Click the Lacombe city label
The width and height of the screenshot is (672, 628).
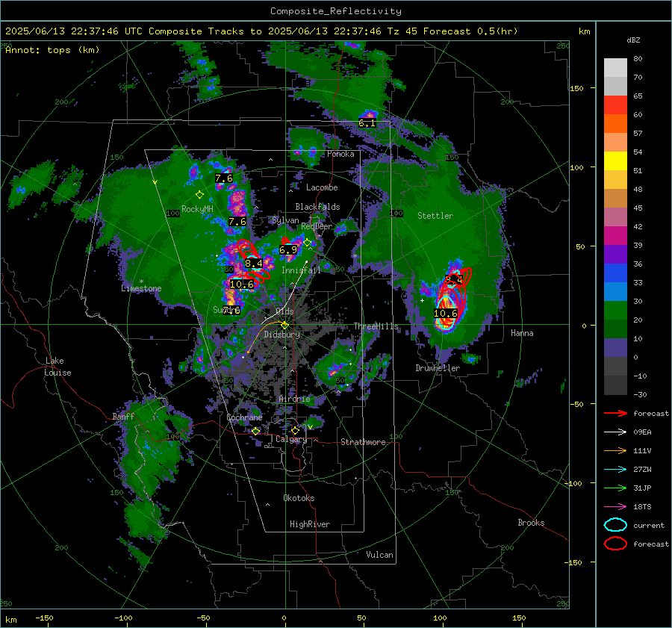click(322, 187)
